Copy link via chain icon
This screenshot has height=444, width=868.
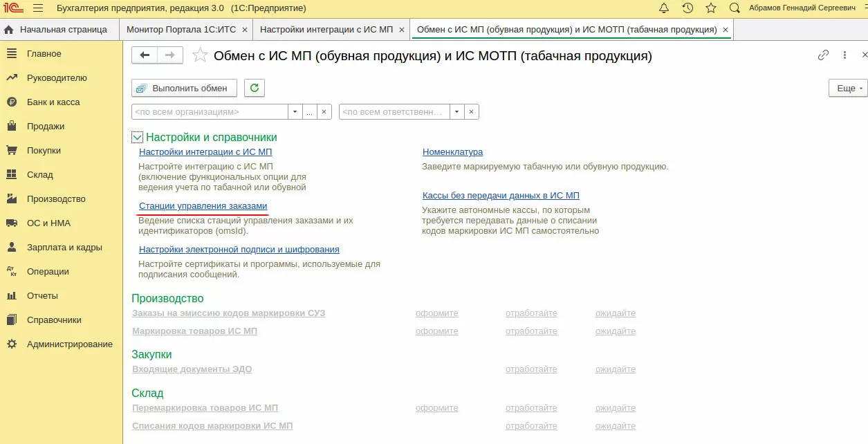[x=823, y=55]
